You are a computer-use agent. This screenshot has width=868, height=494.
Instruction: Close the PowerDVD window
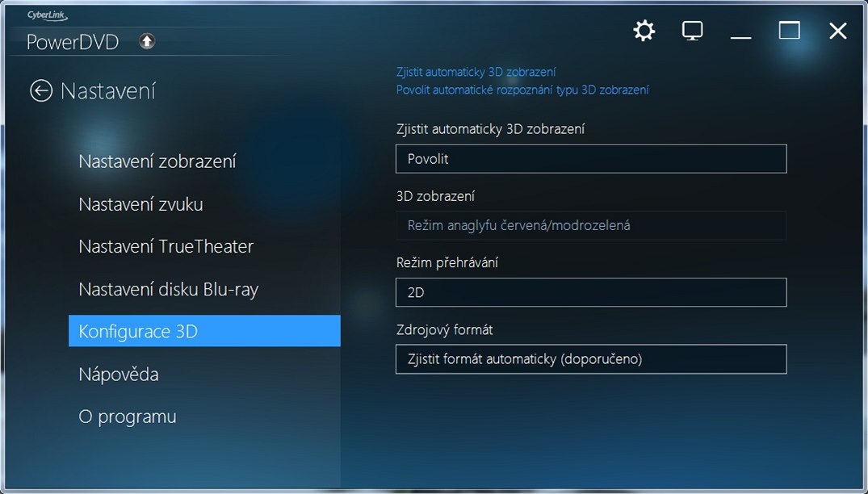pos(837,31)
